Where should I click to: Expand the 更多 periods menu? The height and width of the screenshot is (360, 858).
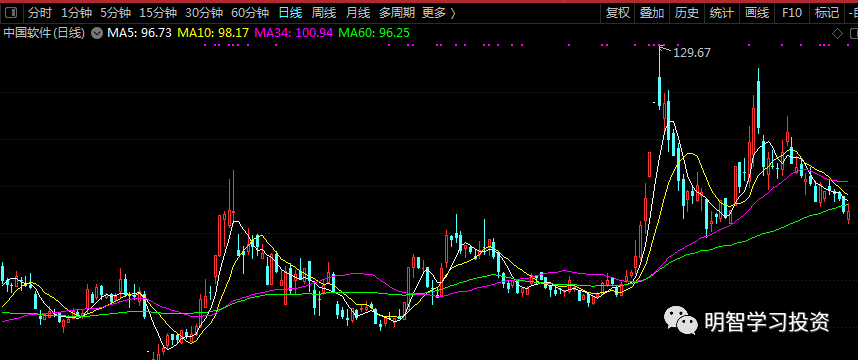(x=439, y=13)
